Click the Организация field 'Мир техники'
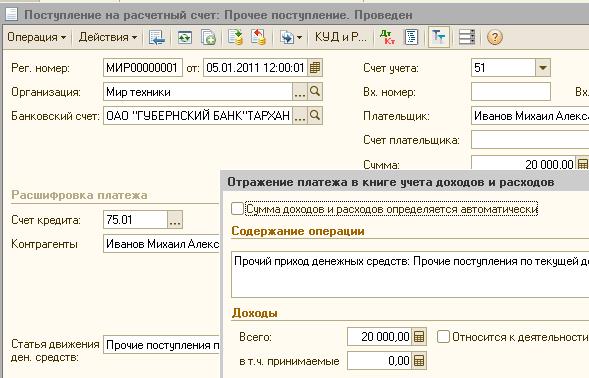Screen dimensions: 589x378 (198, 92)
